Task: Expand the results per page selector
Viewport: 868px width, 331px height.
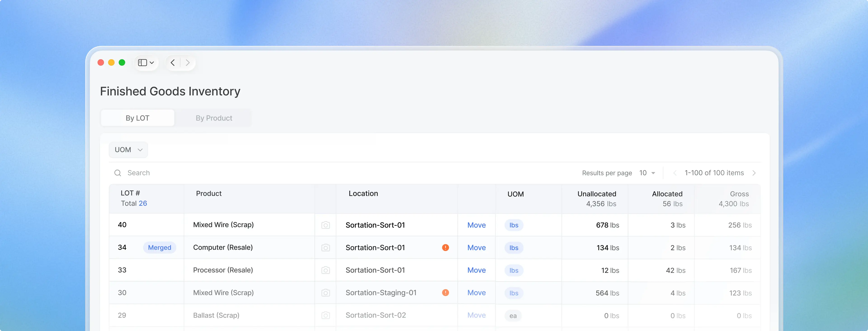Action: tap(647, 173)
